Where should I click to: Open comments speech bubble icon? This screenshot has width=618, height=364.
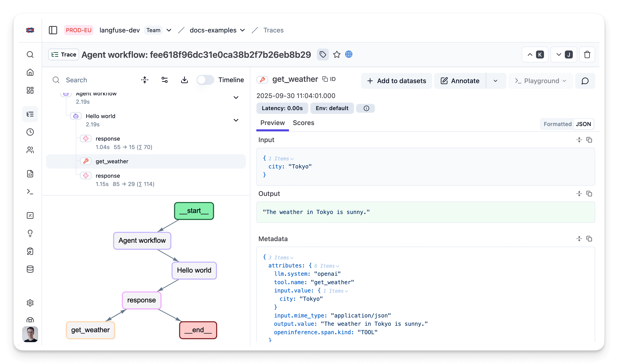click(x=585, y=81)
